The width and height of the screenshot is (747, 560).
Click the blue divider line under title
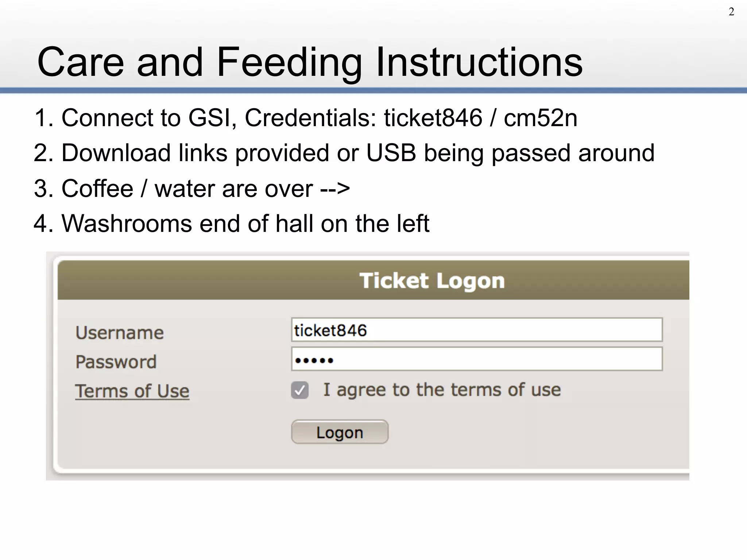[x=373, y=90]
